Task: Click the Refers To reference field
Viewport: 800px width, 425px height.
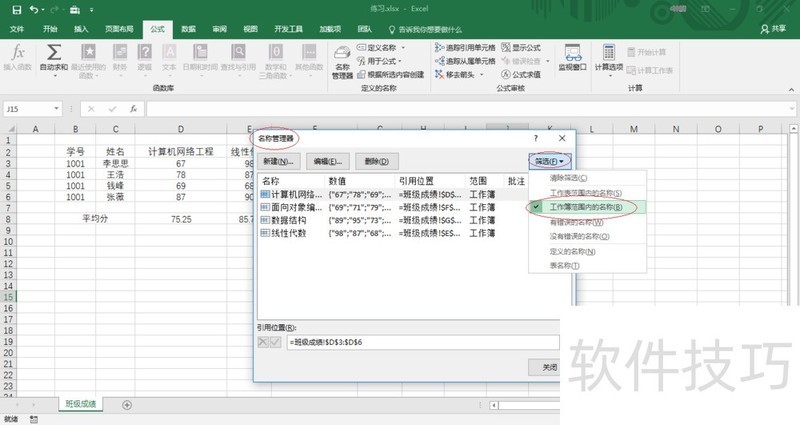Action: 423,342
